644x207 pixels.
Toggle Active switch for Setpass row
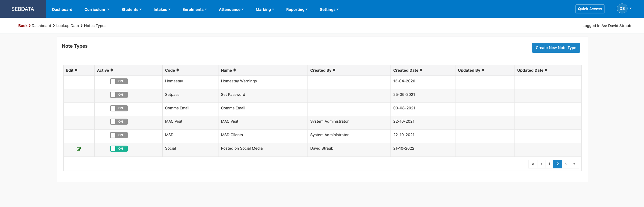coord(119,95)
